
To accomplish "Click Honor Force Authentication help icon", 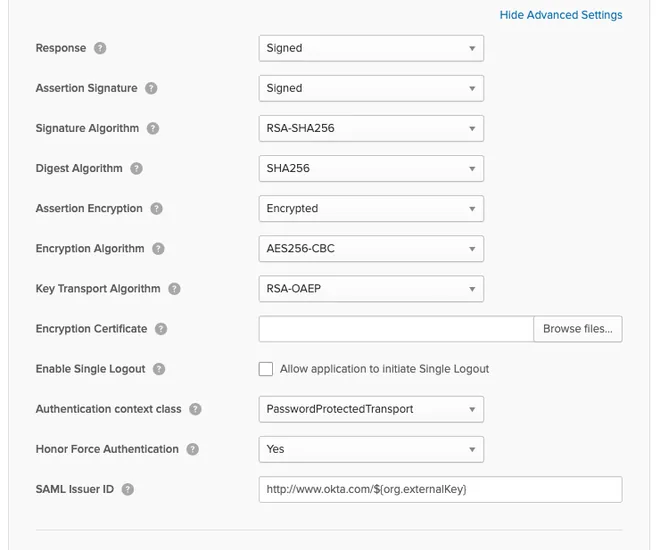I will pos(193,449).
